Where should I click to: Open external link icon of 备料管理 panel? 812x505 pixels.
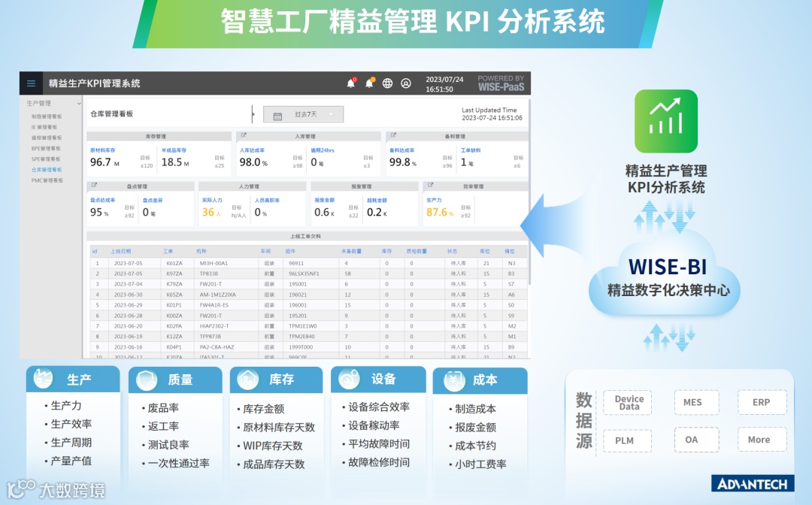393,135
